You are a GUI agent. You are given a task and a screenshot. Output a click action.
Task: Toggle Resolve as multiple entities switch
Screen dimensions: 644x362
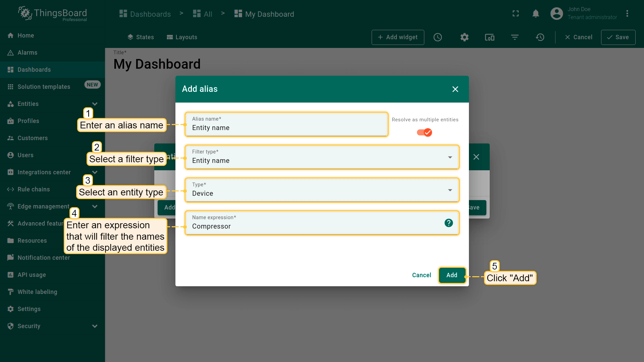[425, 132]
